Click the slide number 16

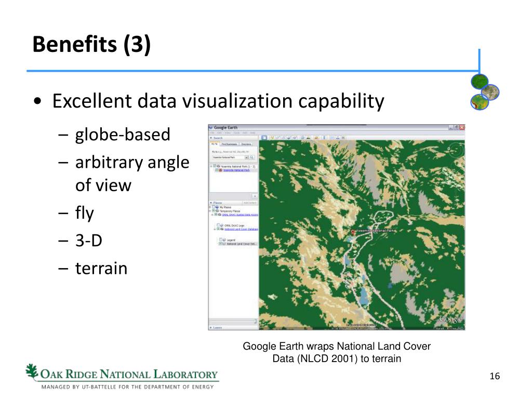[495, 376]
